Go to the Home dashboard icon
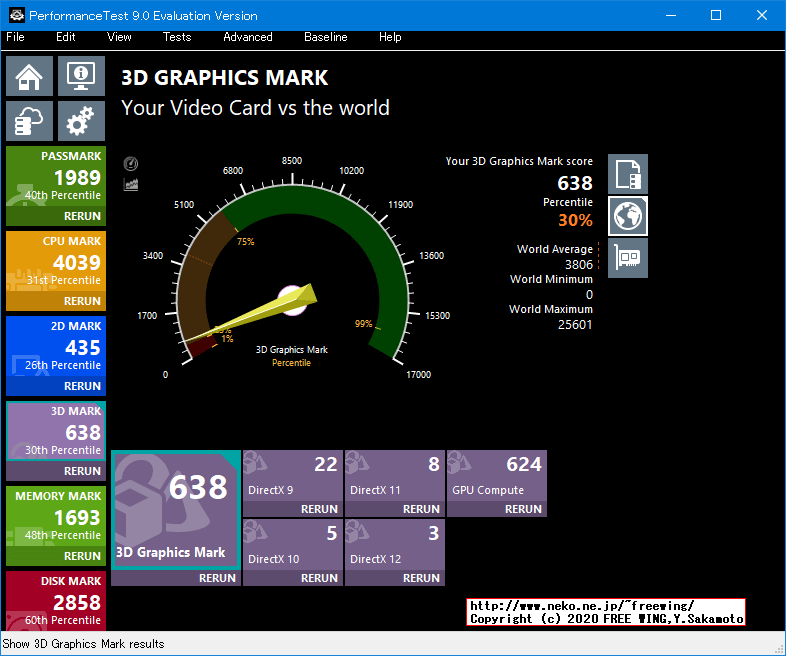This screenshot has height=656, width=786. (29, 76)
